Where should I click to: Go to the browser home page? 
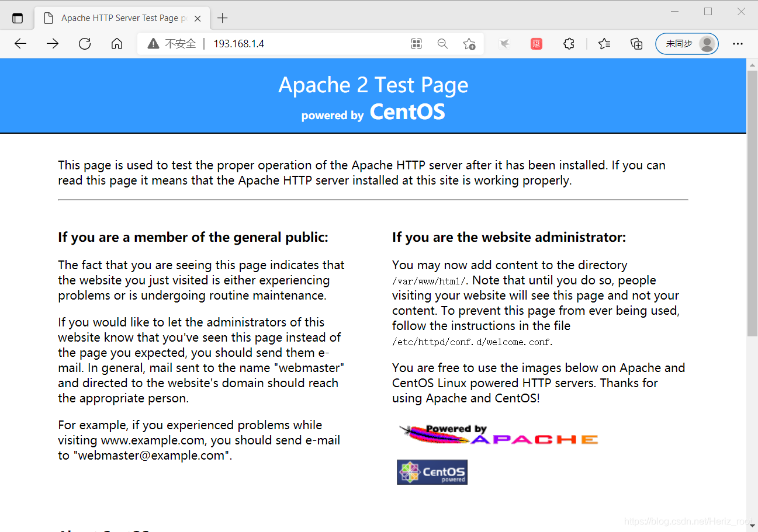click(117, 44)
